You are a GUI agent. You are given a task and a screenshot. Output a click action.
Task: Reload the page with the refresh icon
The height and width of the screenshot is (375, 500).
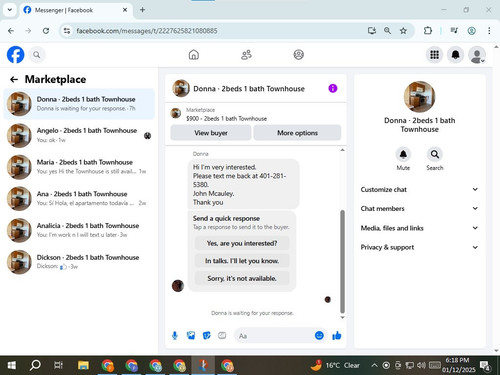pos(46,31)
